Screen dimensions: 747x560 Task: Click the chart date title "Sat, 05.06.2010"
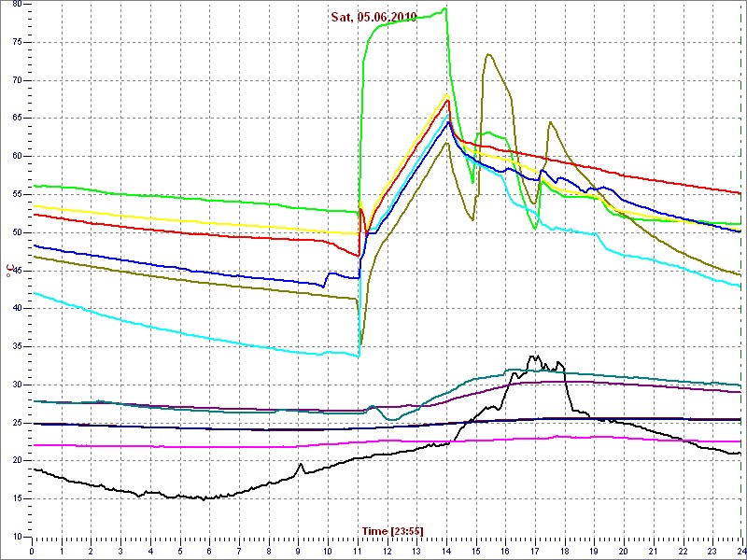(x=374, y=18)
